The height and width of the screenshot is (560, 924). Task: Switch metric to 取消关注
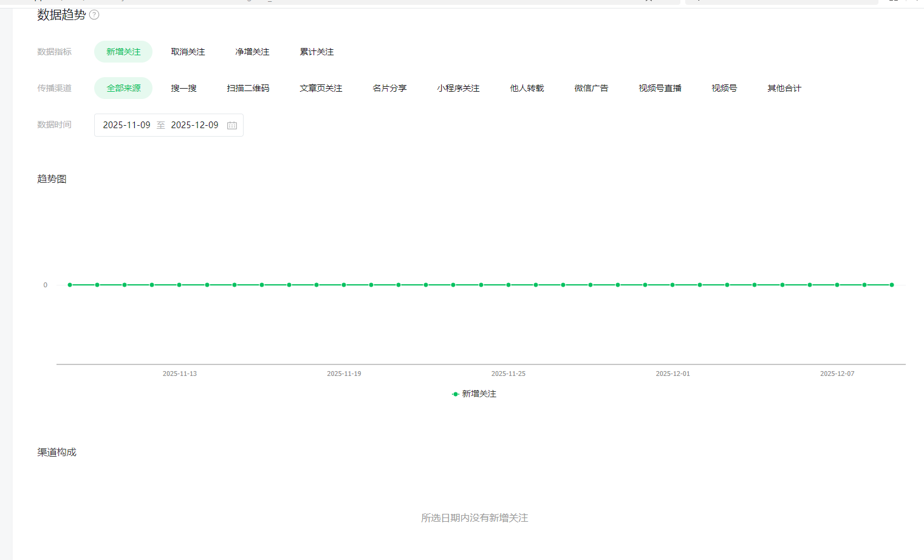click(x=188, y=52)
